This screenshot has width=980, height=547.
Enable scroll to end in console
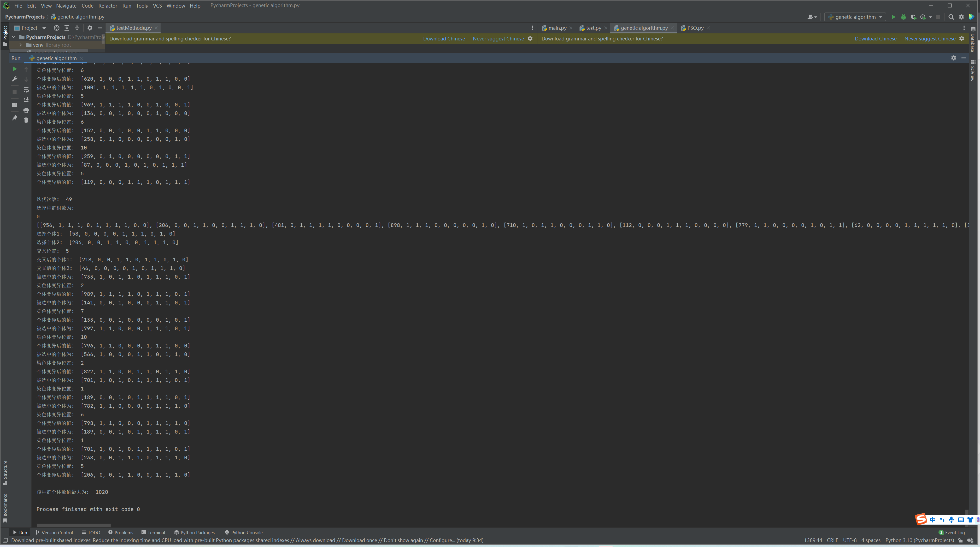[x=26, y=100]
